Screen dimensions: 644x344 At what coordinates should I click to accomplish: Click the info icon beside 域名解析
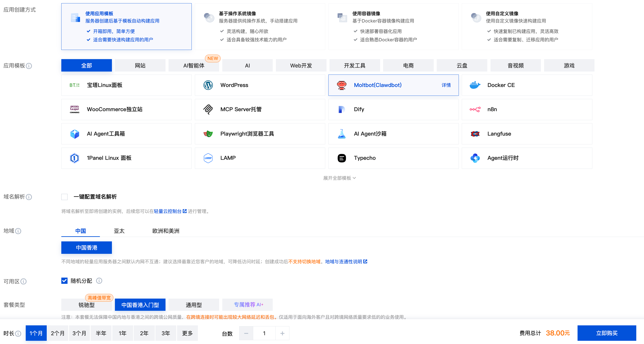pyautogui.click(x=29, y=197)
